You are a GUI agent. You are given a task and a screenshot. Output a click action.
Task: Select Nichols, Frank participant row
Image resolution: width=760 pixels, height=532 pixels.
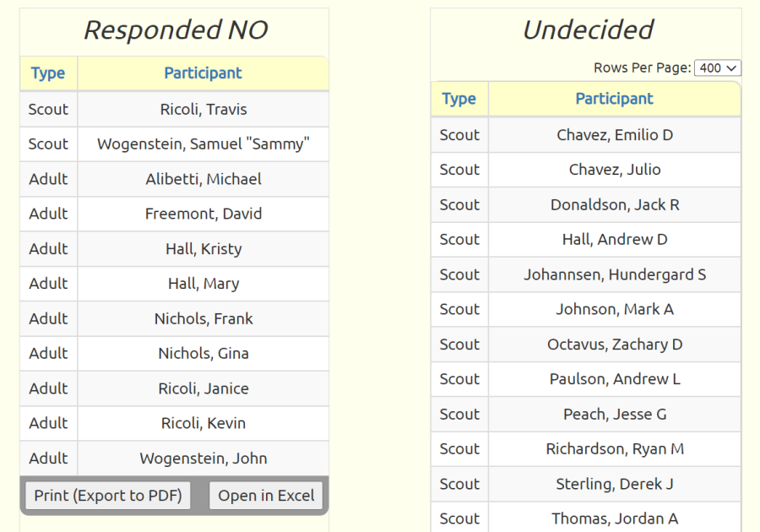tap(175, 318)
